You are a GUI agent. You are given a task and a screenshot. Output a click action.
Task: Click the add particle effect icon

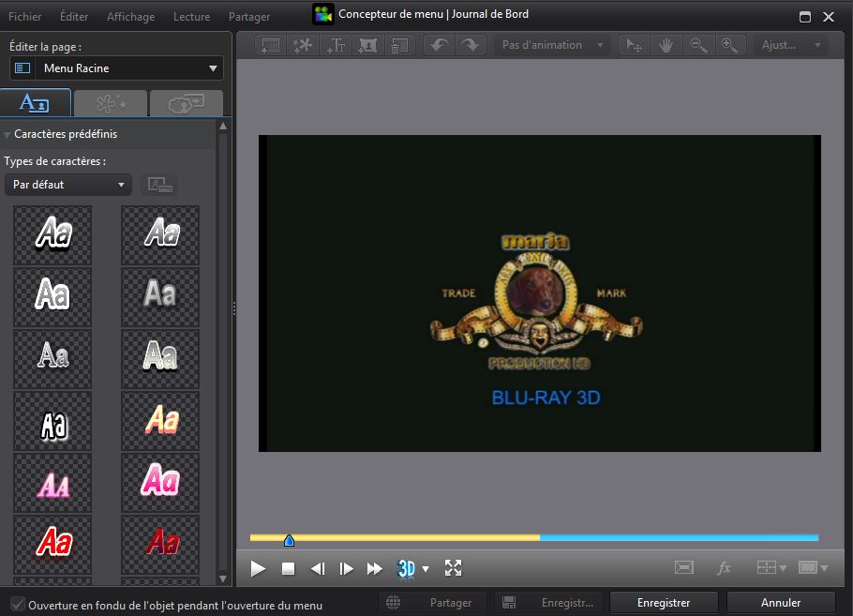[303, 45]
